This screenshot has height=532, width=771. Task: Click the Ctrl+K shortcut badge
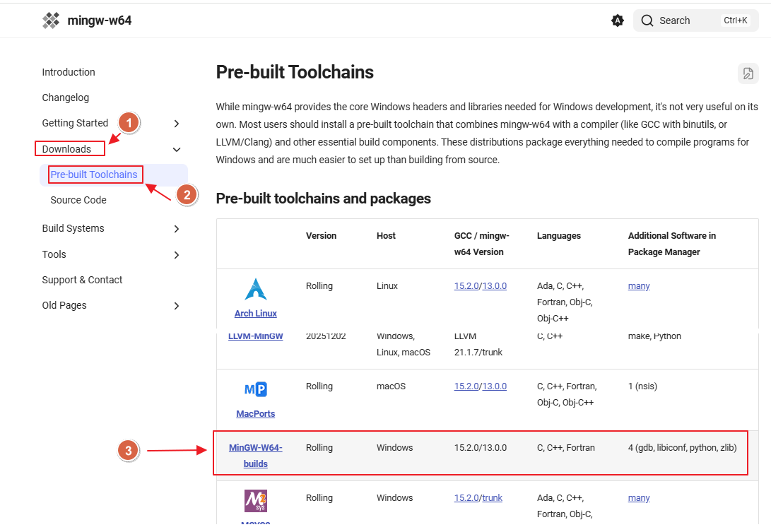(x=736, y=20)
